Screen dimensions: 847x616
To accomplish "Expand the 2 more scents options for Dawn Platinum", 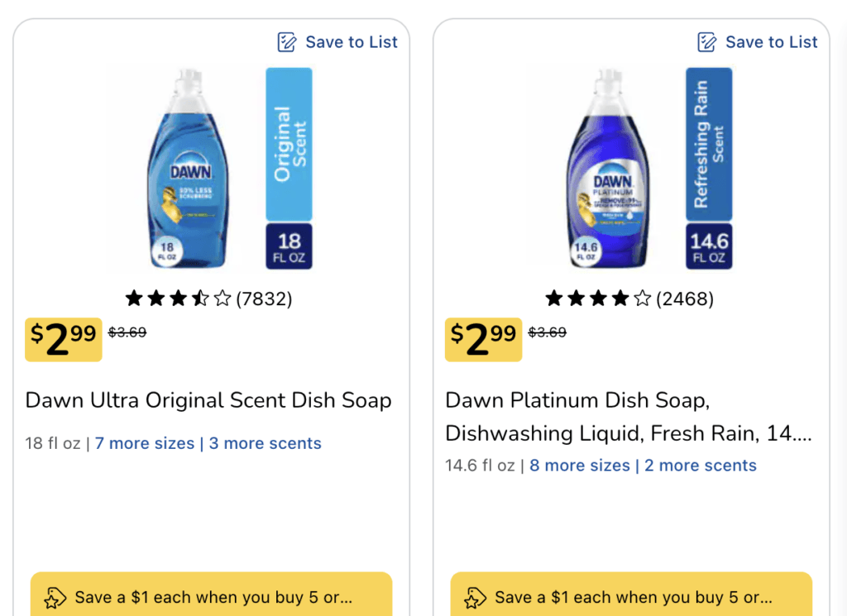I will coord(700,465).
